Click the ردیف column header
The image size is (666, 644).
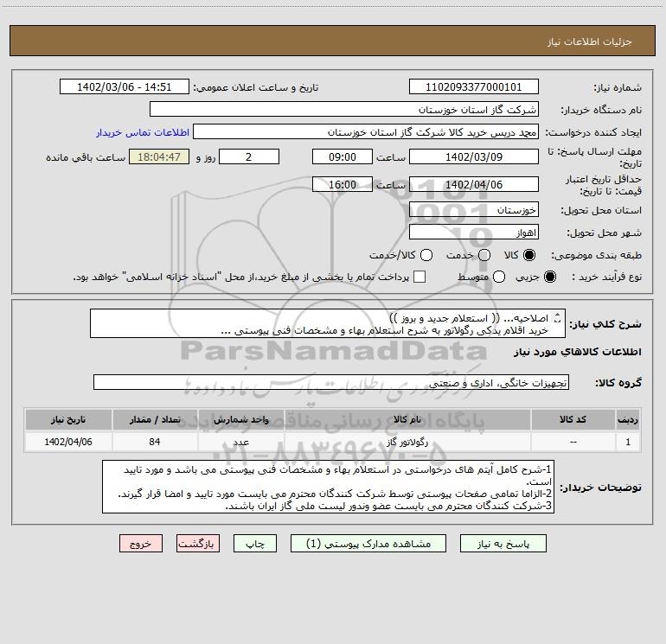628,419
